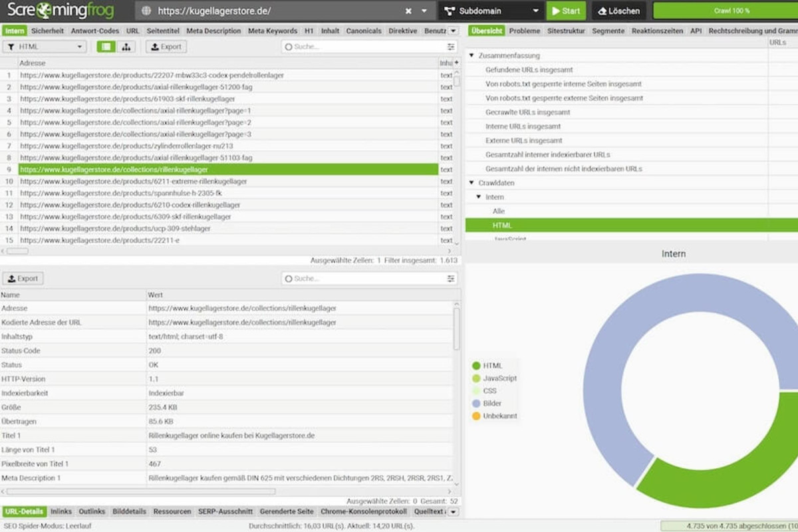This screenshot has width=798, height=532.
Task: Switch to the Seitentitel tab
Action: click(x=163, y=31)
